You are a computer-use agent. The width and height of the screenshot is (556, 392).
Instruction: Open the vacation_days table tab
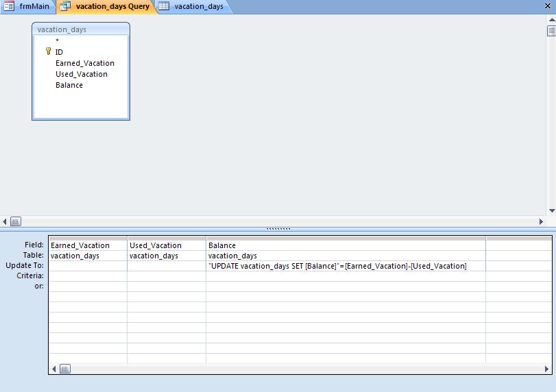[193, 6]
